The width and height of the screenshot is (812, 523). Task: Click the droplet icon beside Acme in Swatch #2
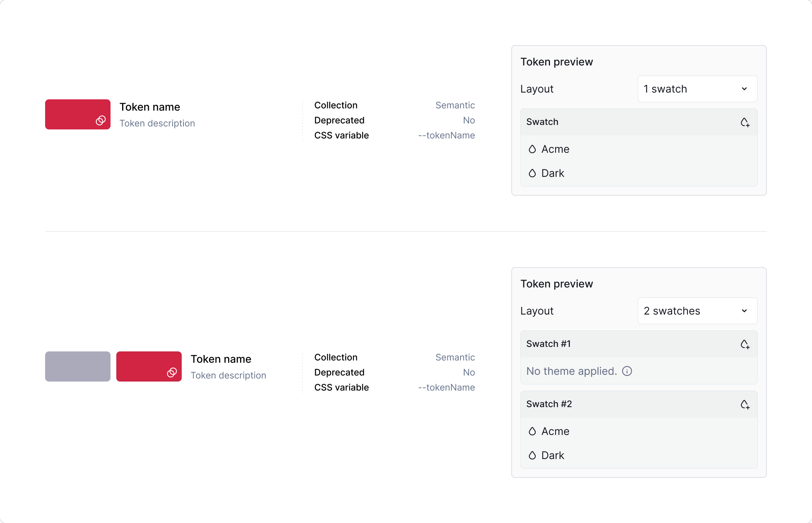[532, 431]
